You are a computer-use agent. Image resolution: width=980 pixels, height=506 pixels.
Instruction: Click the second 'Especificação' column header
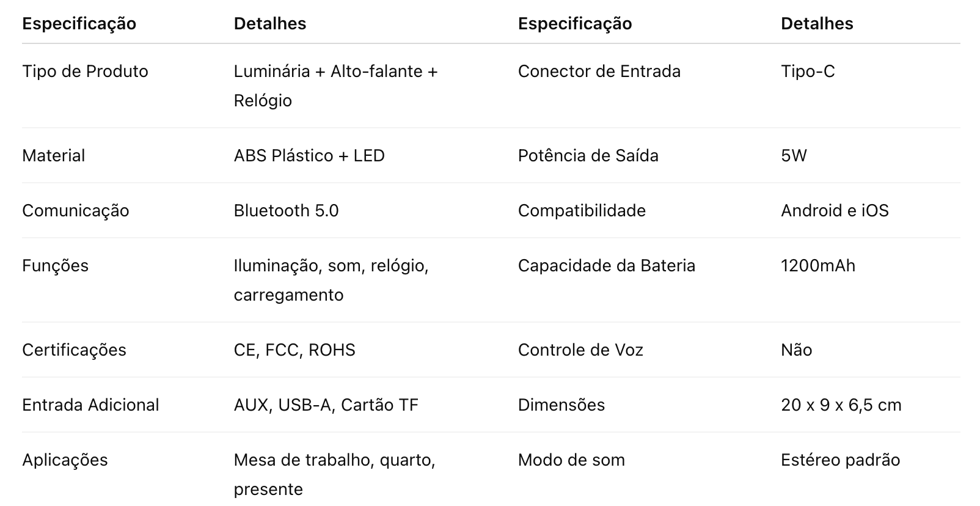[x=575, y=24]
